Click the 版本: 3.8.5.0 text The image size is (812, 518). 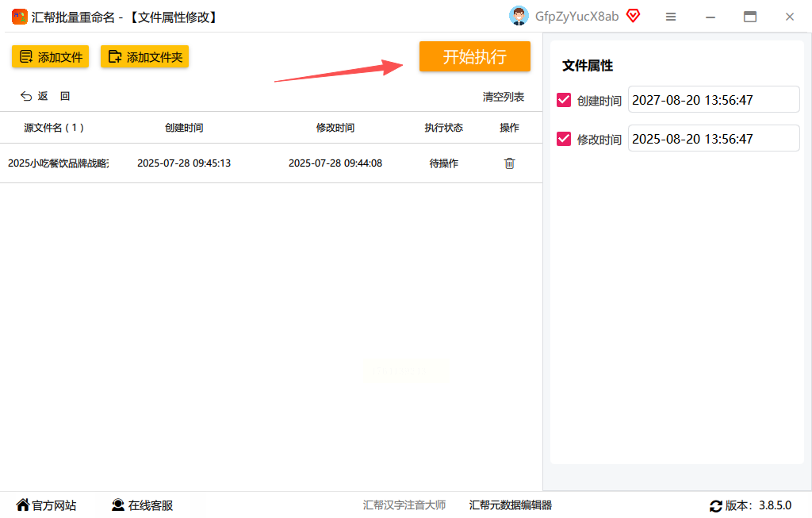[x=758, y=505]
